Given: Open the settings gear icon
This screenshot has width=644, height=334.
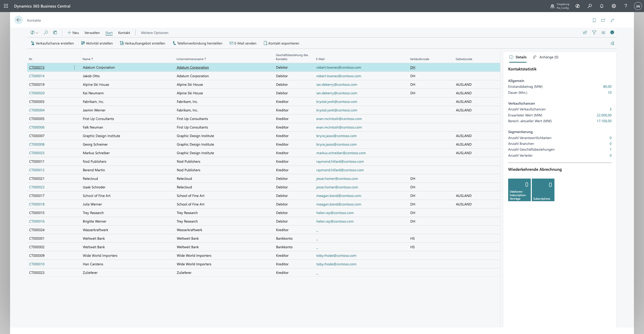Looking at the screenshot, I should (614, 6).
